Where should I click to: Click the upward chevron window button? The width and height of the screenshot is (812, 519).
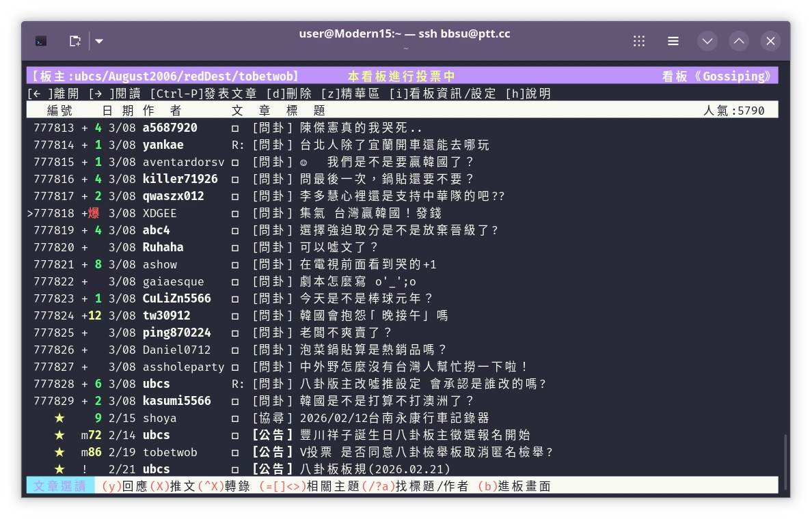click(x=739, y=41)
